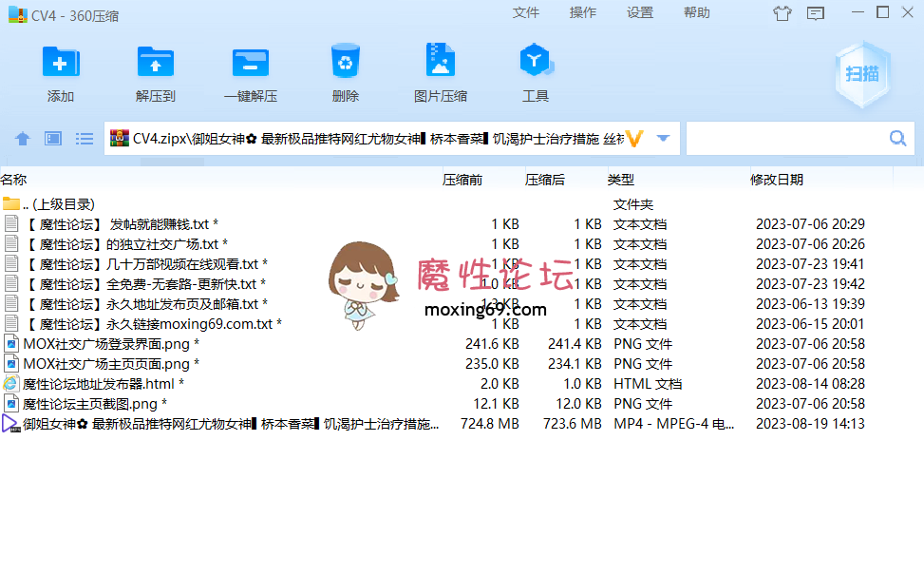Select the 上级目录 parent folder row
Image resolution: width=924 pixels, height=575 pixels.
(x=462, y=204)
